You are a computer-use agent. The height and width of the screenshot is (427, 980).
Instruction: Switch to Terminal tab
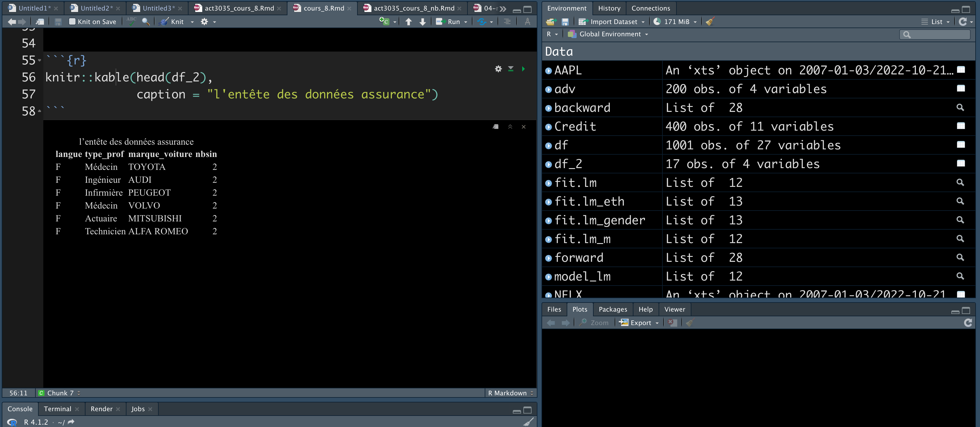click(57, 409)
